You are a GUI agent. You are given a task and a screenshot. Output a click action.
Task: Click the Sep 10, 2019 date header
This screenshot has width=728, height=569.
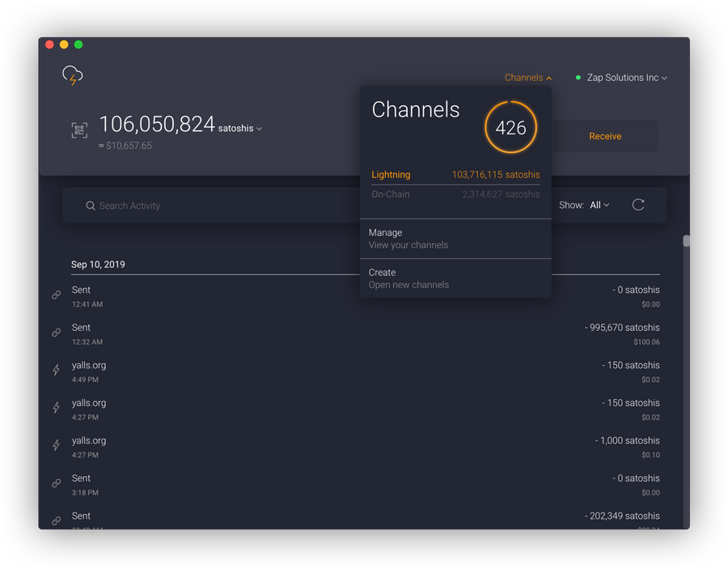pyautogui.click(x=98, y=265)
